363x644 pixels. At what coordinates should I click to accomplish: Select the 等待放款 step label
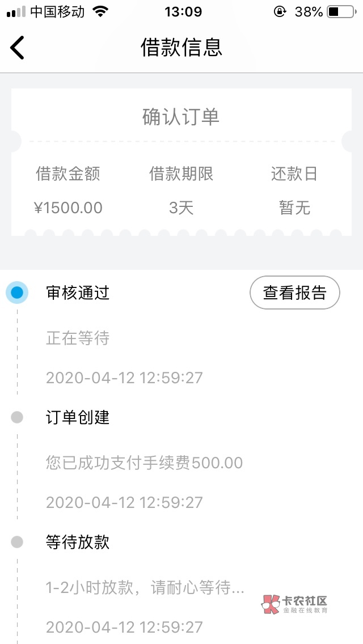coord(78,543)
